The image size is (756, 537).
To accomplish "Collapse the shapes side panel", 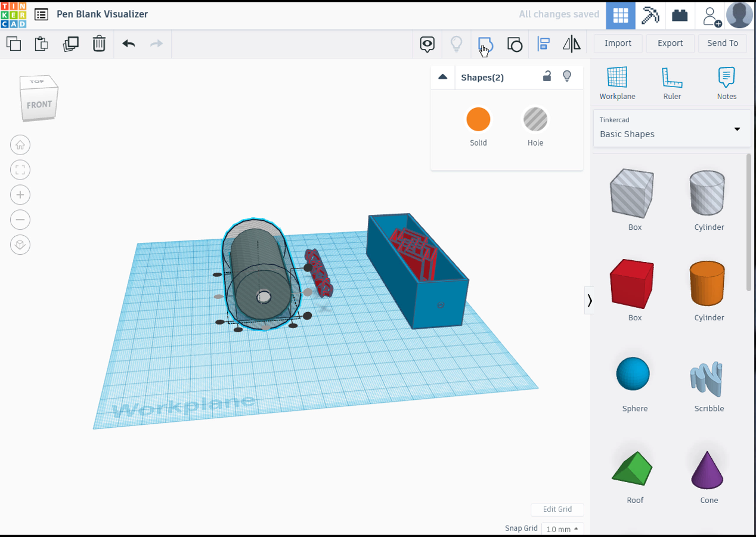I will [589, 300].
